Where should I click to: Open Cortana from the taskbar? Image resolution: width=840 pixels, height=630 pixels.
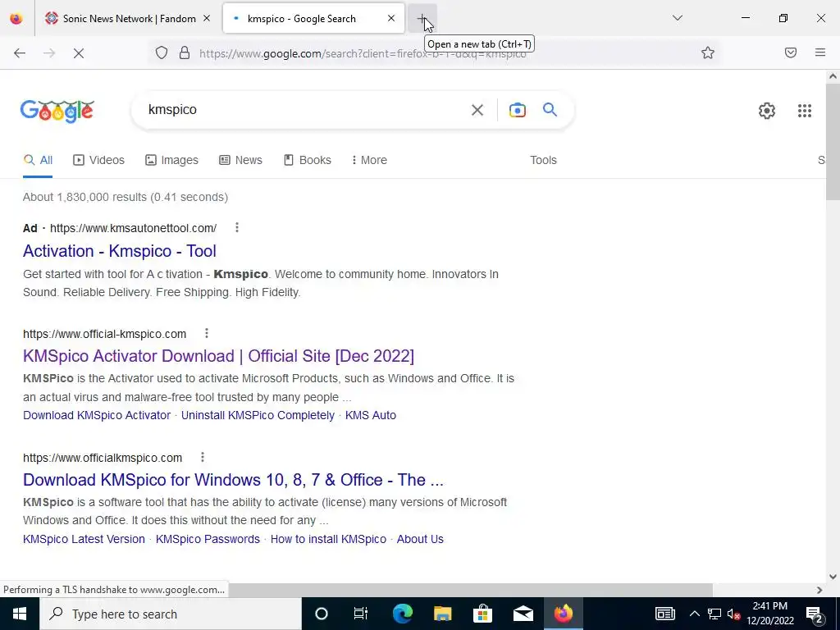tap(321, 614)
